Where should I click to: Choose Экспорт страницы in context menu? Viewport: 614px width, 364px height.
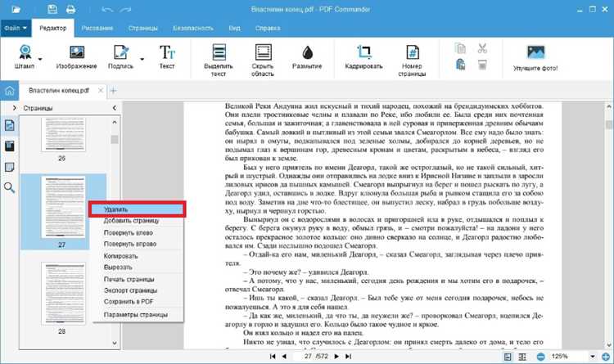coord(137,290)
